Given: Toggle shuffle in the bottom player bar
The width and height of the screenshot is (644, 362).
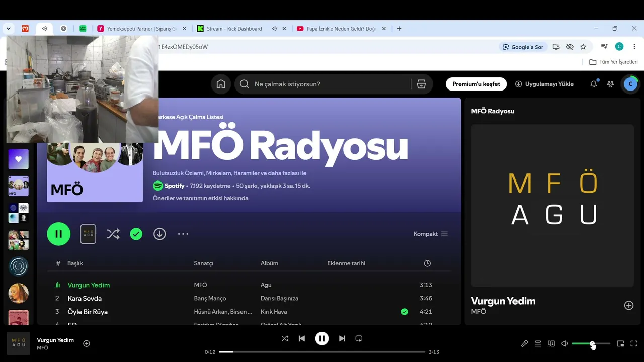Looking at the screenshot, I should [285, 338].
